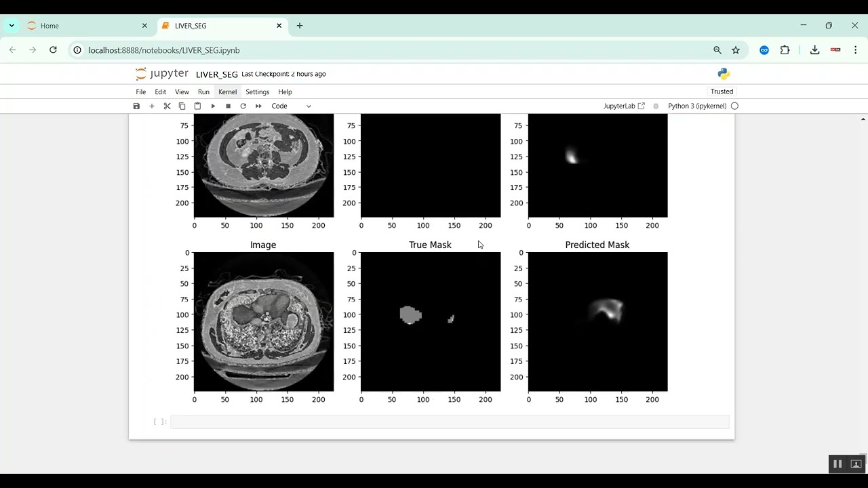This screenshot has height=488, width=868.
Task: View site information icon in address bar
Action: [77, 50]
